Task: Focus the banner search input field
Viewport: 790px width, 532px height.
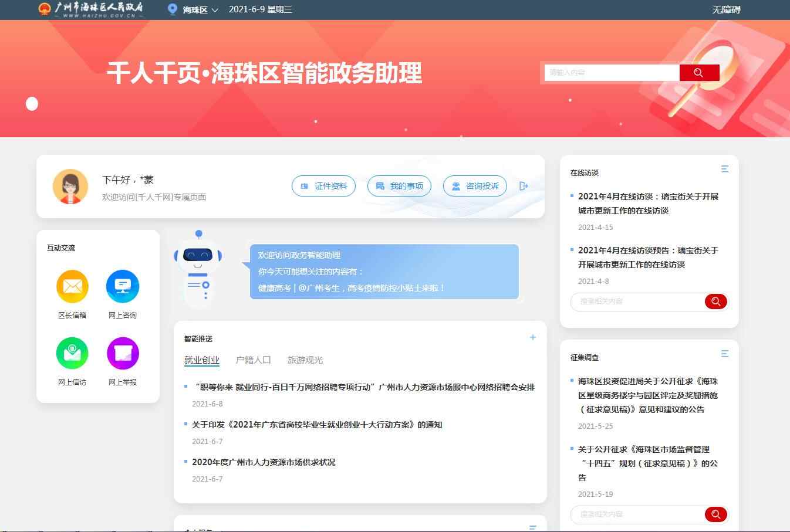Action: click(611, 73)
